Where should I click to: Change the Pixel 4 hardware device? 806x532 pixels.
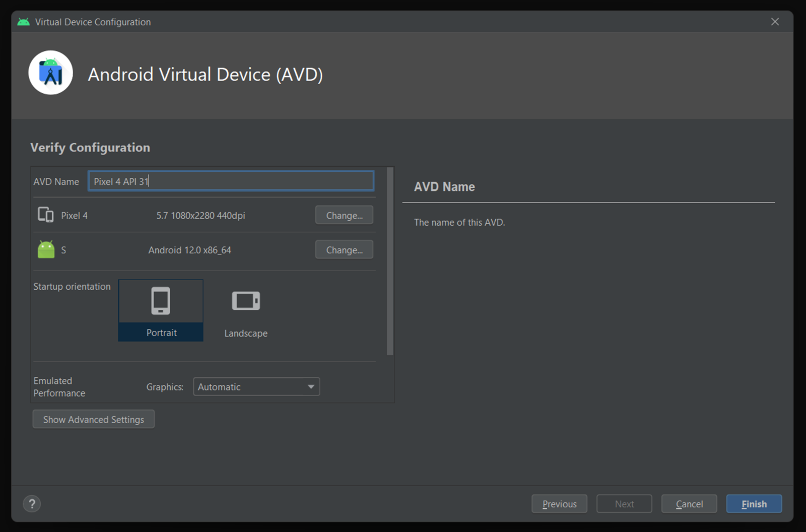(344, 215)
